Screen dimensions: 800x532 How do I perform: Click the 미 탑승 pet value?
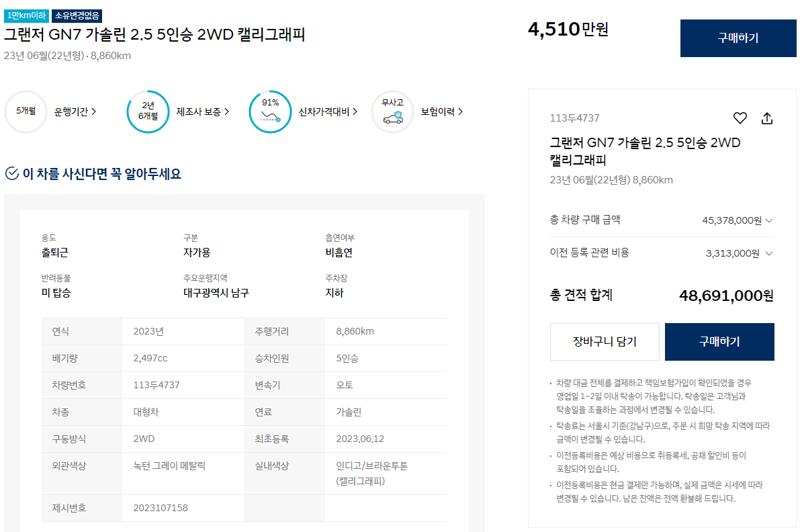tap(56, 293)
